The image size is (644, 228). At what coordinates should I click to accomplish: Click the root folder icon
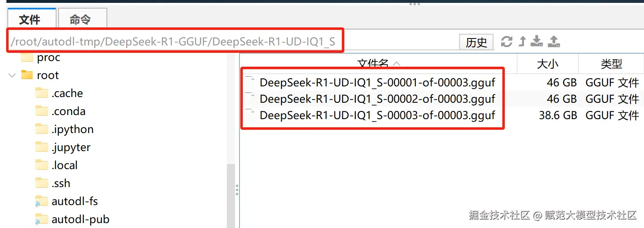[x=27, y=75]
